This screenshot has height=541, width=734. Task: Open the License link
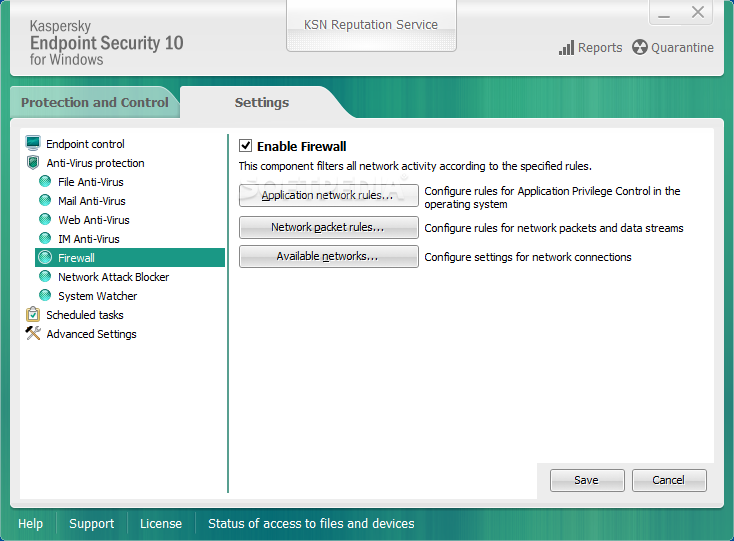[161, 523]
